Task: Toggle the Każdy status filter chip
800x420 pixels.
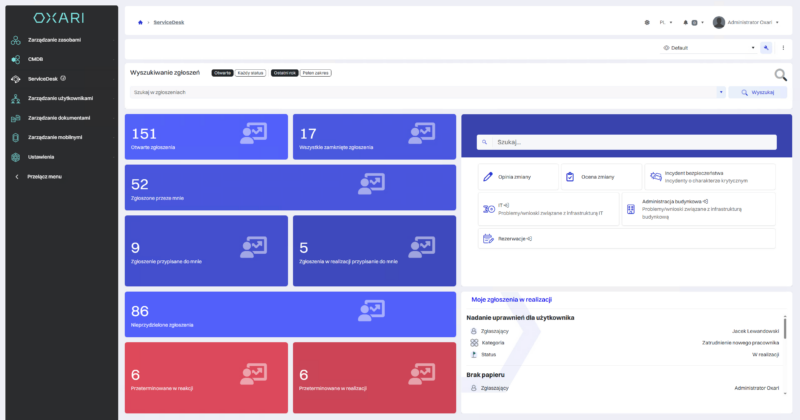Action: [x=249, y=73]
